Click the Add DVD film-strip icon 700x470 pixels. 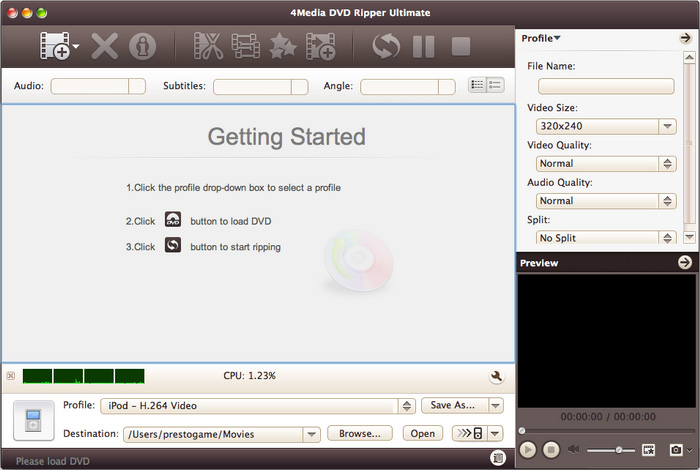click(56, 46)
